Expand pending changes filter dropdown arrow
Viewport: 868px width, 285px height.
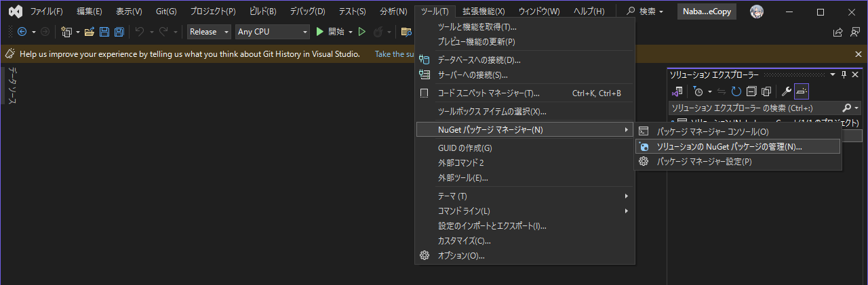pos(709,91)
